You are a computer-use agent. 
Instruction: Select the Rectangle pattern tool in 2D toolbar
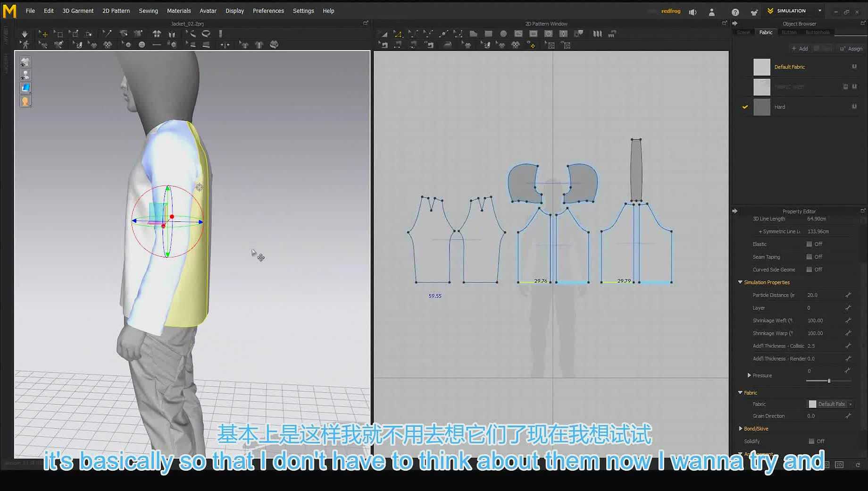coord(488,34)
